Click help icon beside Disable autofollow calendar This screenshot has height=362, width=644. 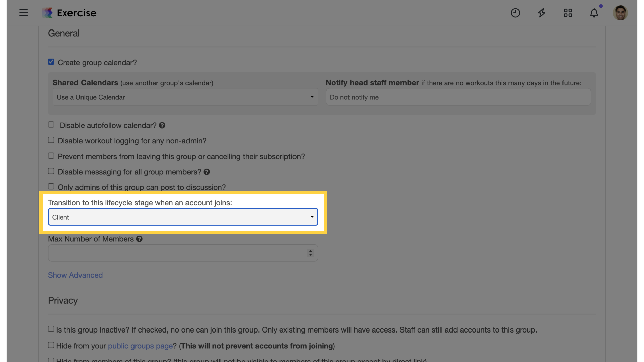tap(162, 125)
